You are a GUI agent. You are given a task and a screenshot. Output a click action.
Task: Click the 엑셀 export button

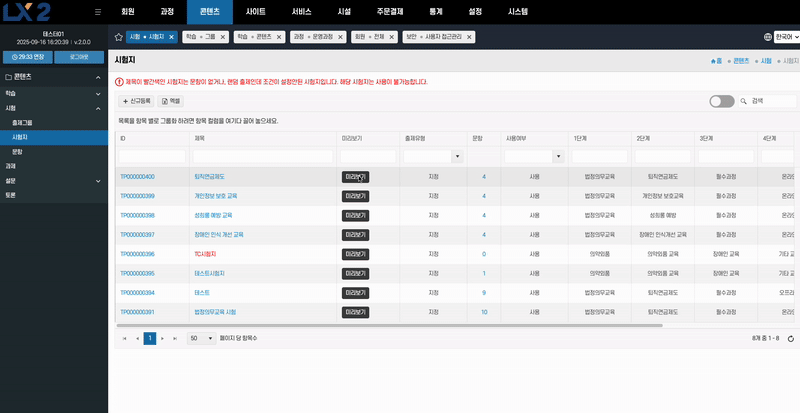(171, 101)
